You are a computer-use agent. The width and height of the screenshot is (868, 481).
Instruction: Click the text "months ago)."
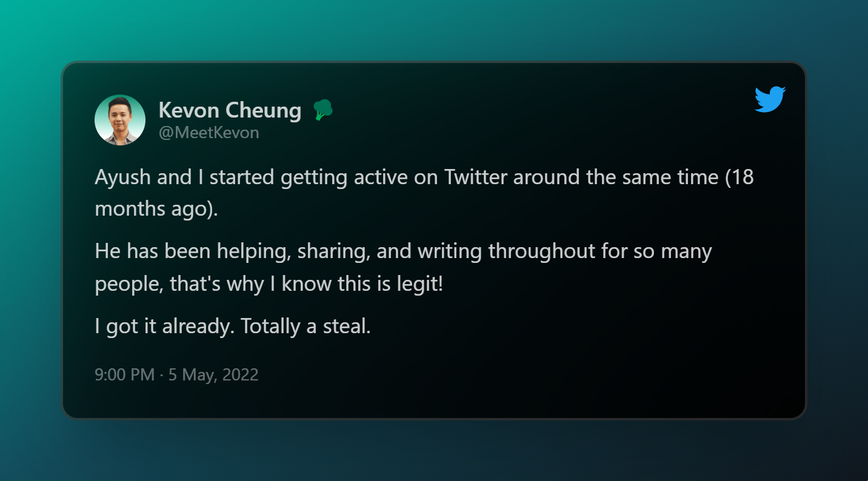[x=156, y=208]
